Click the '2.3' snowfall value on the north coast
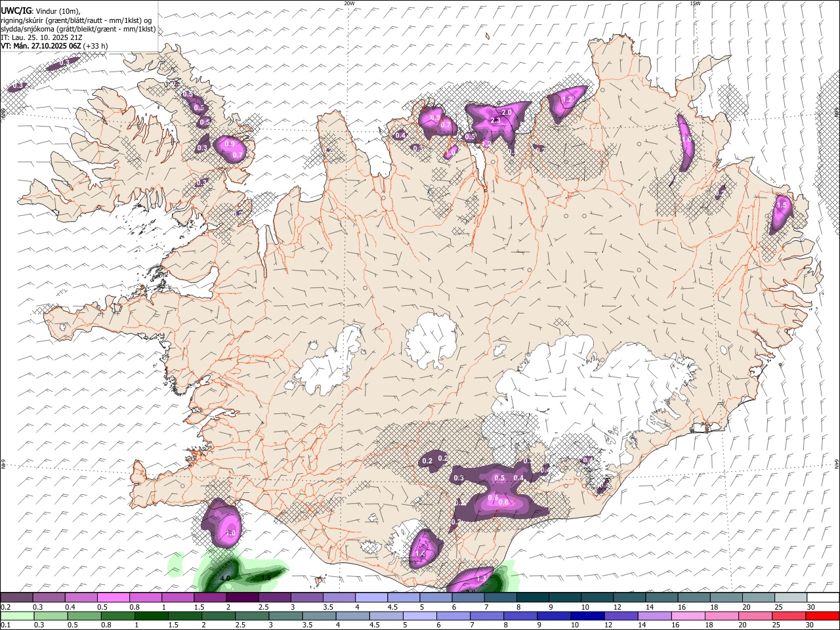The image size is (840, 630). [x=495, y=121]
